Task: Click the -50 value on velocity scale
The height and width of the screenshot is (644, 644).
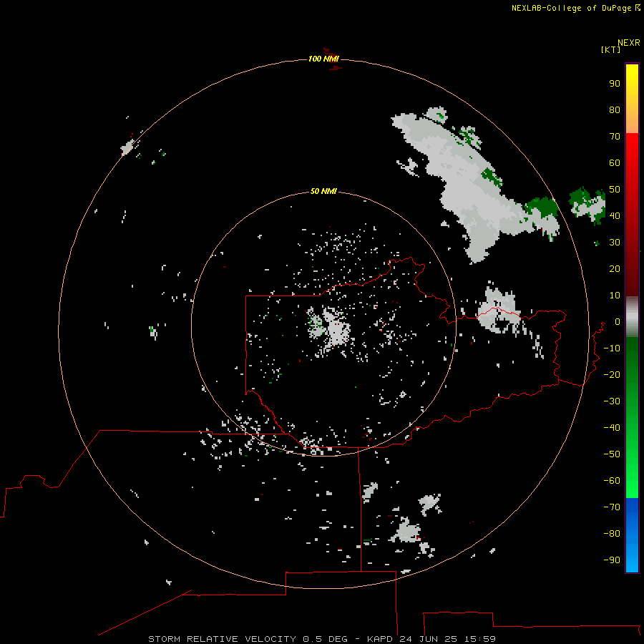Action: [x=612, y=454]
